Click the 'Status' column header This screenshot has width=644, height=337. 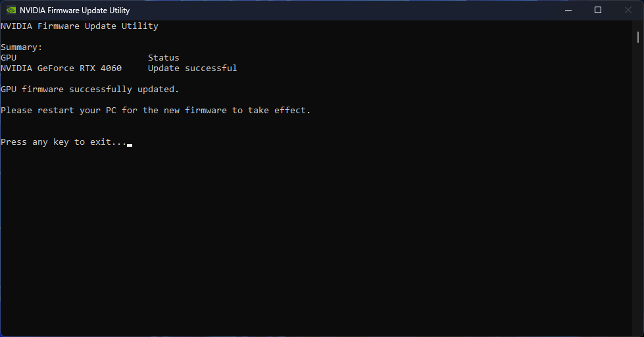point(163,57)
